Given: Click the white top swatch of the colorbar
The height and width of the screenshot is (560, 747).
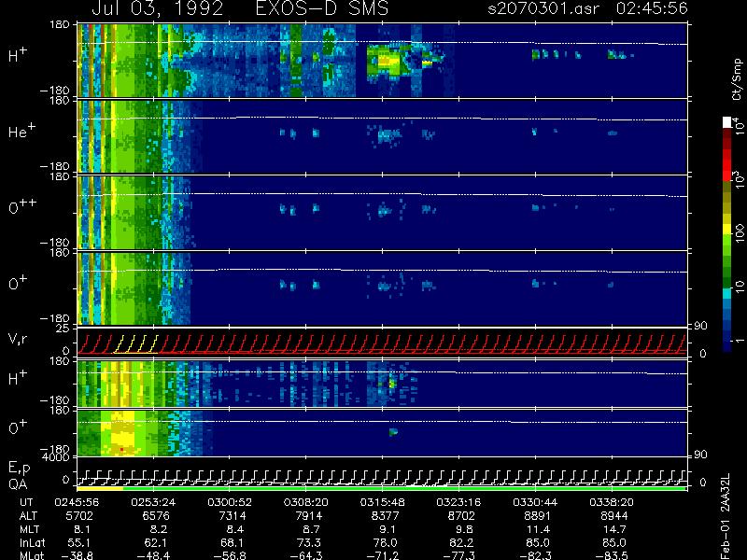Looking at the screenshot, I should pos(727,122).
